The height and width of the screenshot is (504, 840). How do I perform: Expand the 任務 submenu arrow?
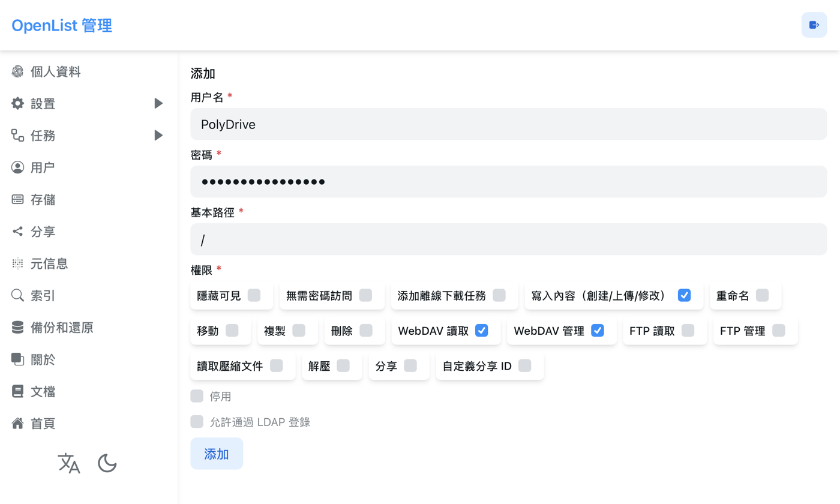158,136
